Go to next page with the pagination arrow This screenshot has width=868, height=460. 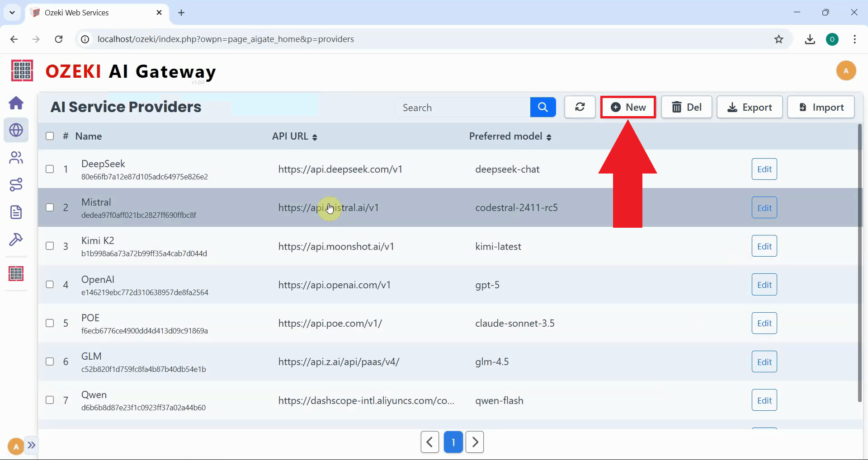(475, 442)
